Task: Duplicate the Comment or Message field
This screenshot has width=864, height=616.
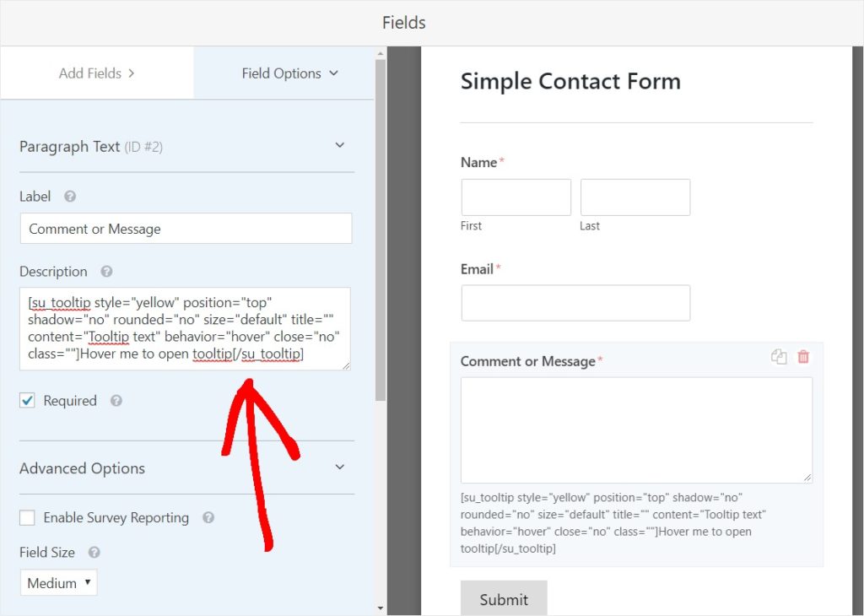Action: (778, 357)
